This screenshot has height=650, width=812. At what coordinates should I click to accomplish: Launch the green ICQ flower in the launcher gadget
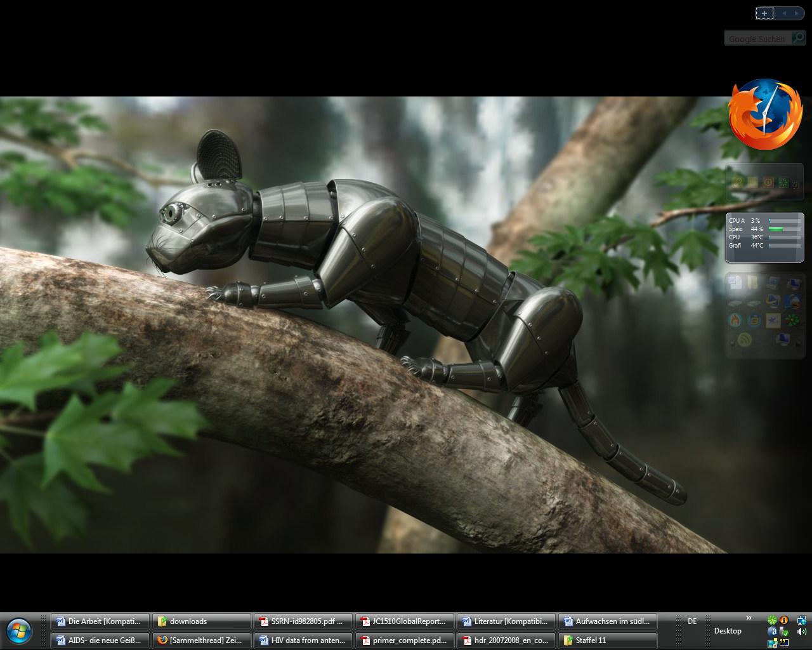[792, 321]
